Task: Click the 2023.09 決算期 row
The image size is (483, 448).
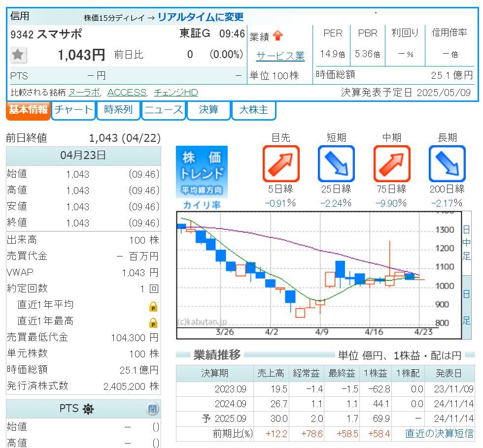Action: pyautogui.click(x=325, y=389)
